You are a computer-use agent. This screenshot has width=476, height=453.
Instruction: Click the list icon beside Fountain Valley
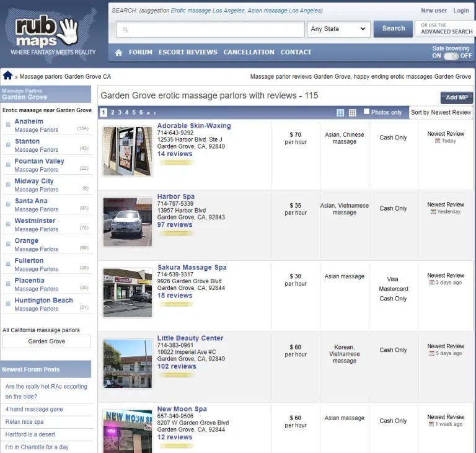[x=8, y=164]
